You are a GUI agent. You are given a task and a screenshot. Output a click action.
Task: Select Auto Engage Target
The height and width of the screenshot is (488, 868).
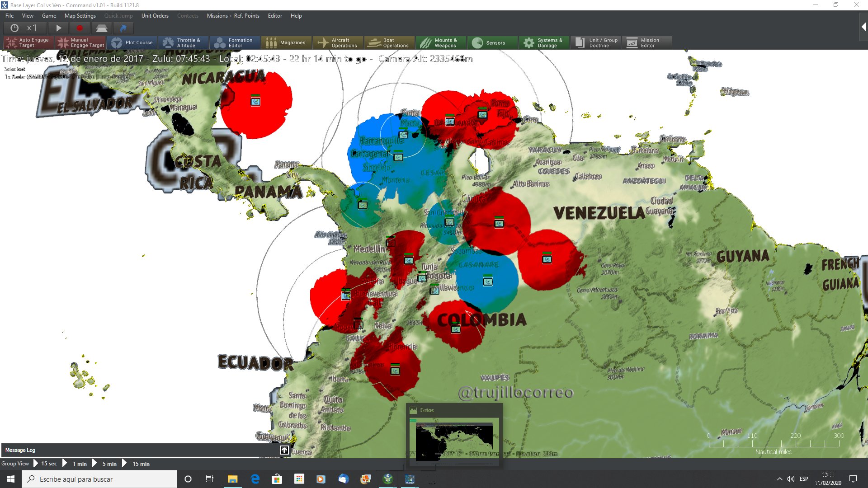click(x=29, y=42)
